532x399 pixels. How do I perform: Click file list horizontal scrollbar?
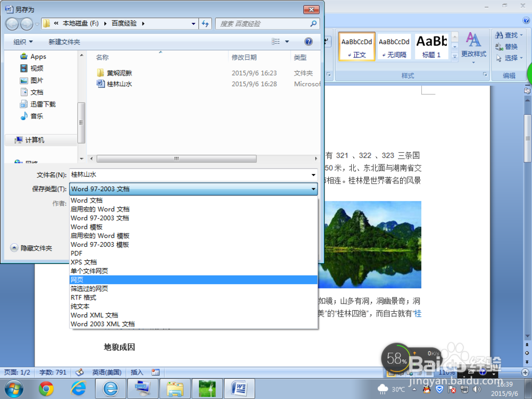177,159
